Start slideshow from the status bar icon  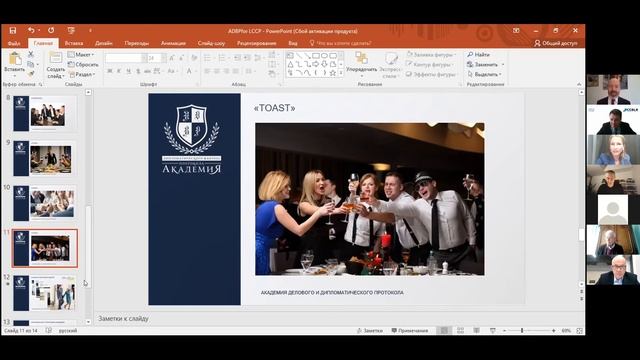[x=493, y=331]
